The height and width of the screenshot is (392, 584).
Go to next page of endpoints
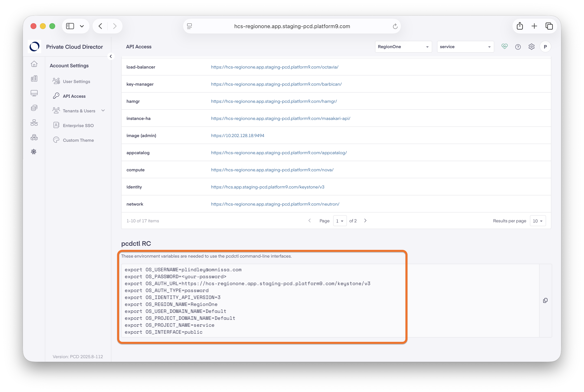point(365,220)
